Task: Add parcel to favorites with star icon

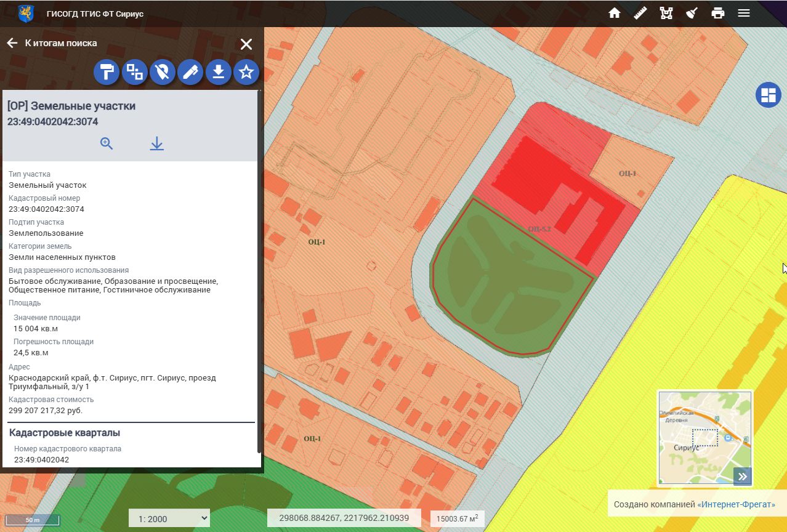Action: click(x=246, y=73)
